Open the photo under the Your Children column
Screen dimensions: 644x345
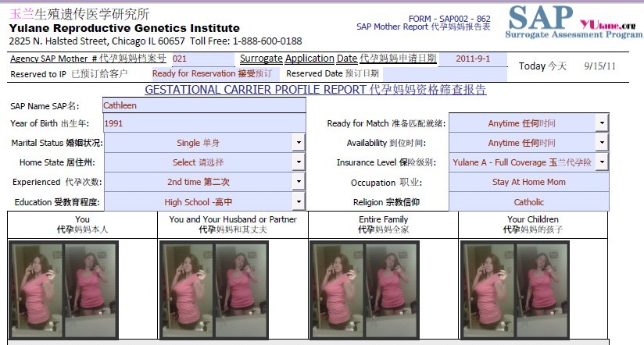point(515,290)
